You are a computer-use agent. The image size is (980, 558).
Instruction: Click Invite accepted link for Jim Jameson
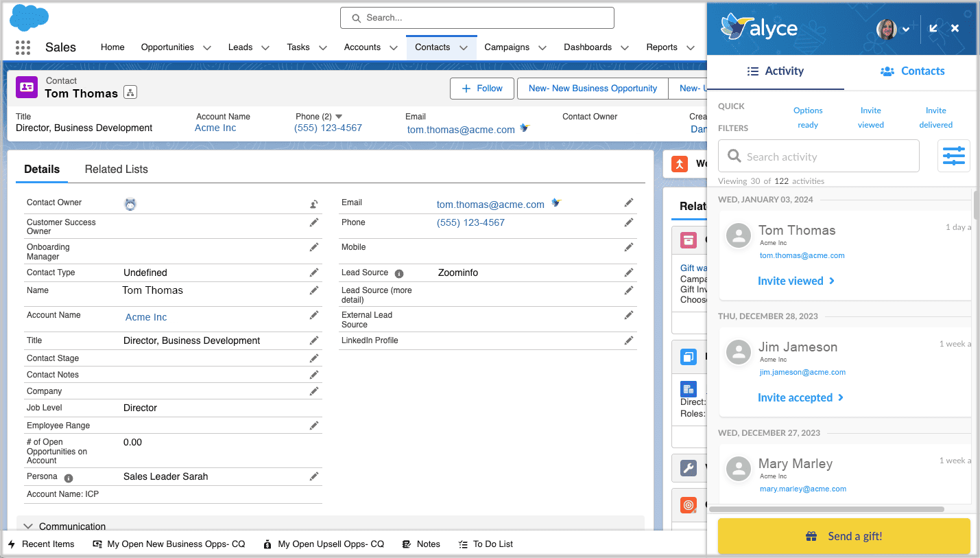point(800,397)
